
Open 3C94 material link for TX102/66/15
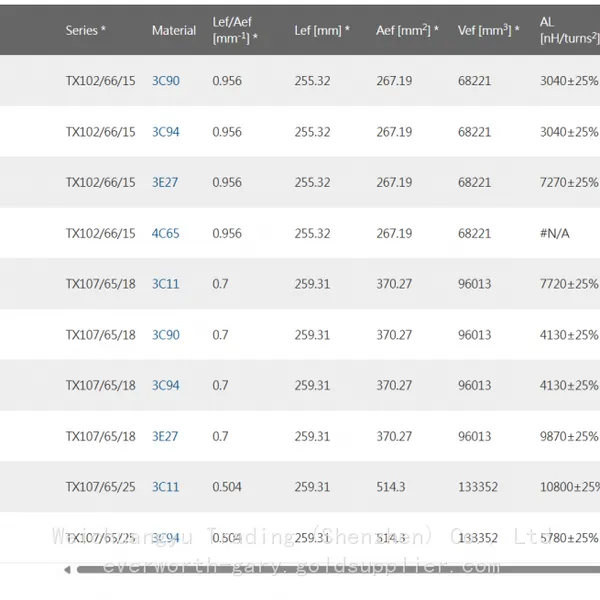pos(166,132)
